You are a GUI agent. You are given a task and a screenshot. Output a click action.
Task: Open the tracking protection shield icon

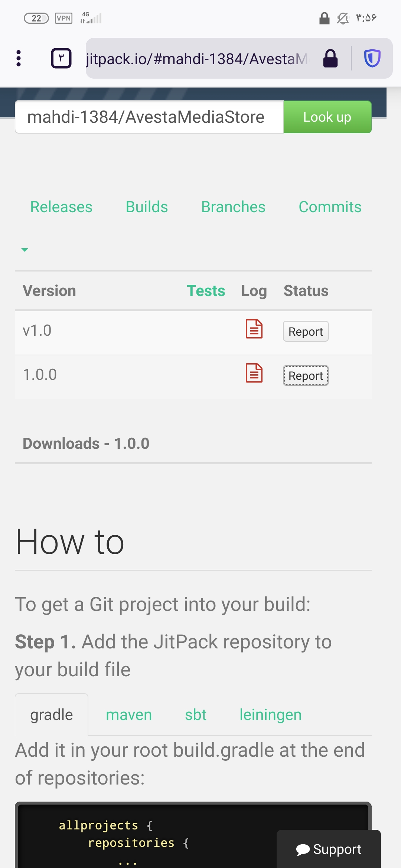[372, 58]
